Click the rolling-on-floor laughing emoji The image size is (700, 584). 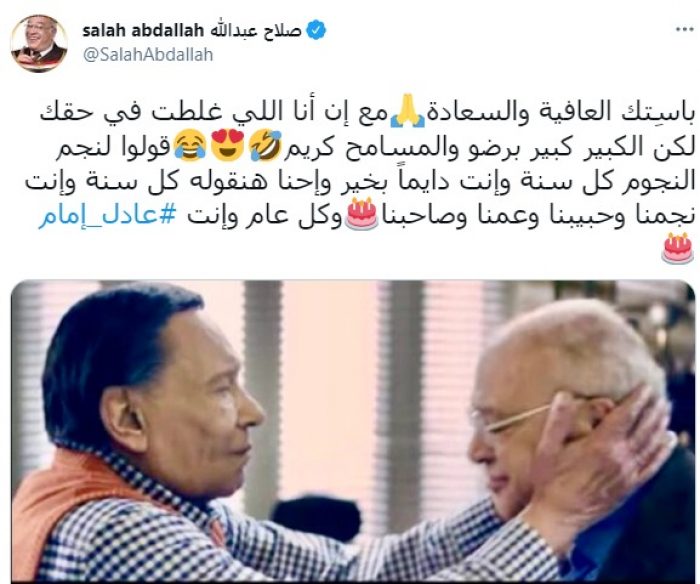(x=265, y=146)
